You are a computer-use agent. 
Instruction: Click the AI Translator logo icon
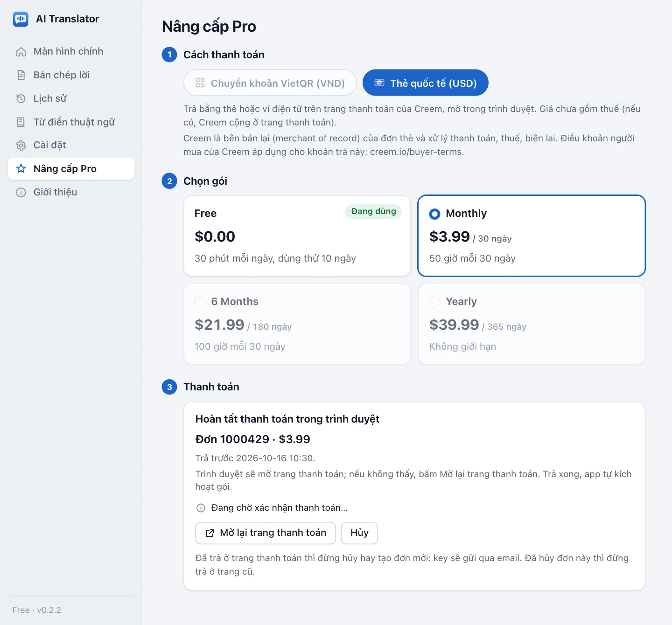click(x=21, y=19)
